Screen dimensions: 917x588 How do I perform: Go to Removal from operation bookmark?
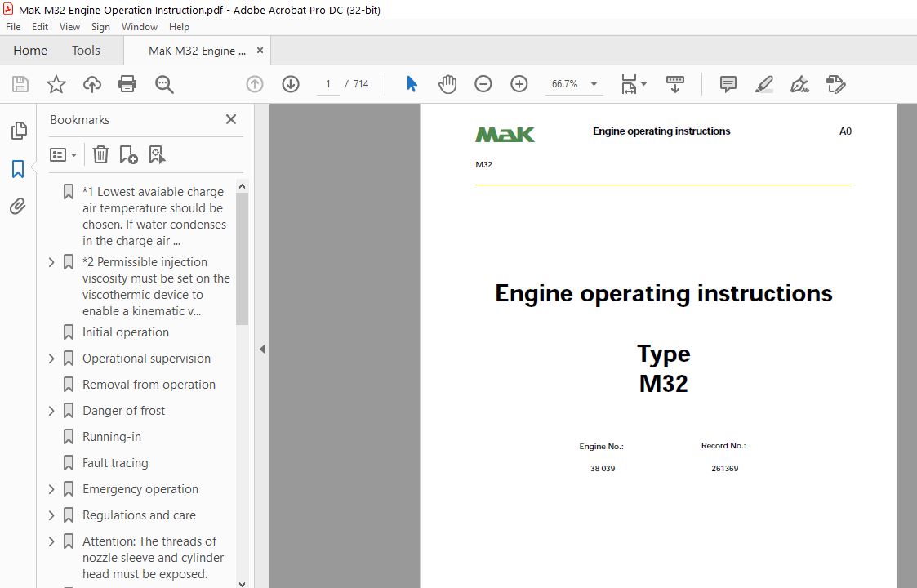click(149, 385)
